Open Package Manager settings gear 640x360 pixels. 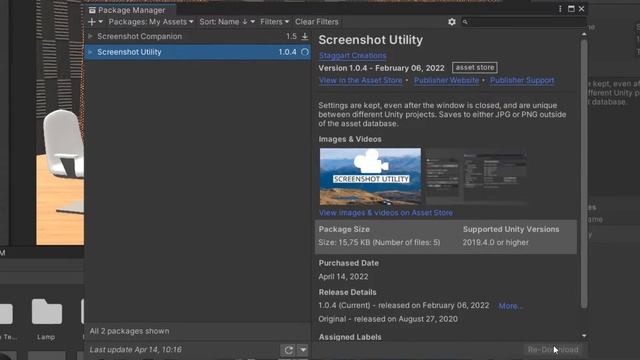(x=452, y=22)
